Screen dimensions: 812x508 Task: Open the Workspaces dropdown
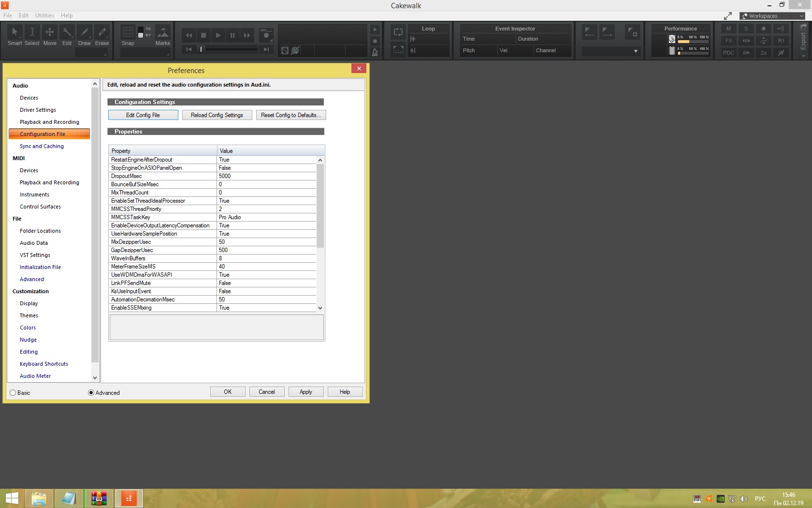(x=772, y=16)
